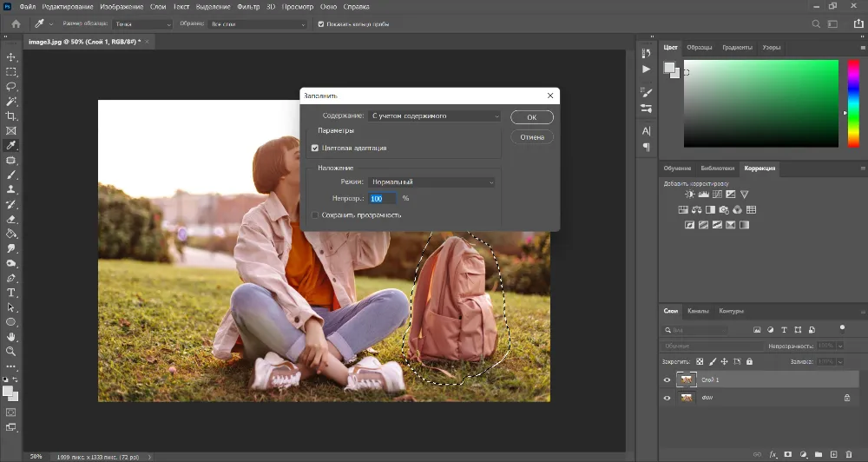
Task: Click the Brightness/Contrast adjustment icon
Action: (689, 195)
